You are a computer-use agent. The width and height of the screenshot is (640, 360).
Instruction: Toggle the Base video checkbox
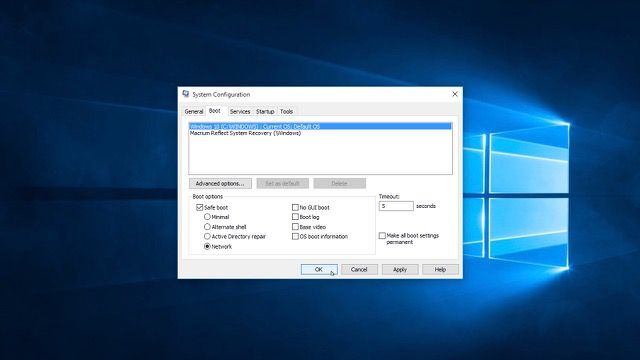click(295, 227)
